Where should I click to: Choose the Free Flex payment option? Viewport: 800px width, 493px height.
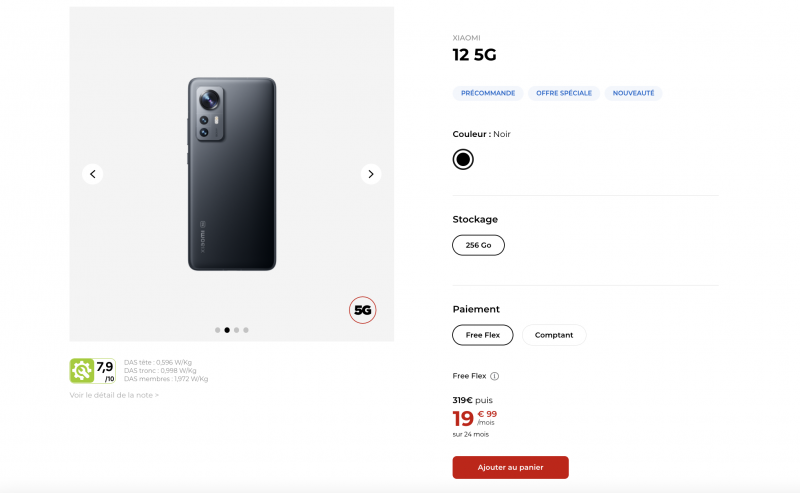pyautogui.click(x=483, y=335)
